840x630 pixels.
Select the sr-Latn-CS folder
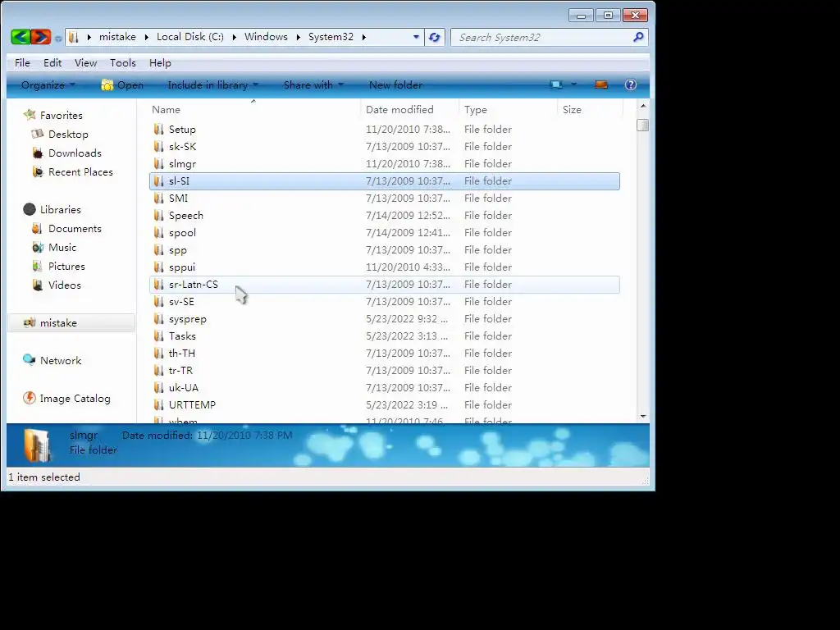pos(384,285)
